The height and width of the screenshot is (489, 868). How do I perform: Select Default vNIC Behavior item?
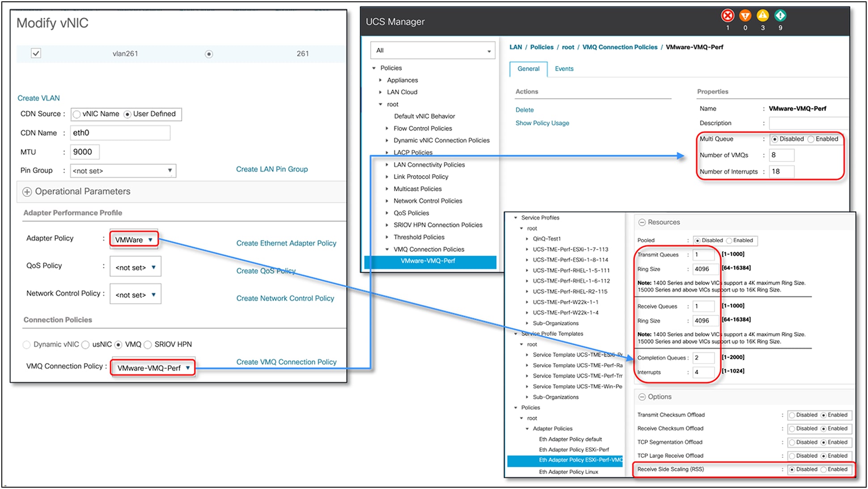424,116
